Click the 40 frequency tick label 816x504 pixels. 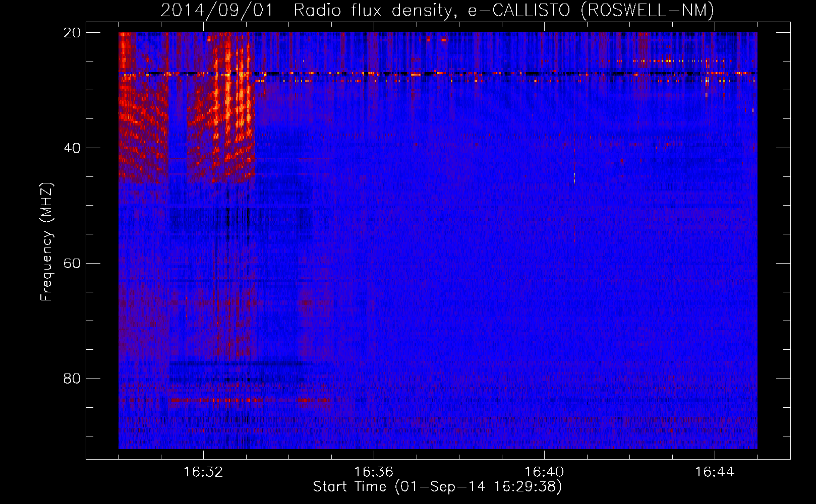(x=72, y=148)
